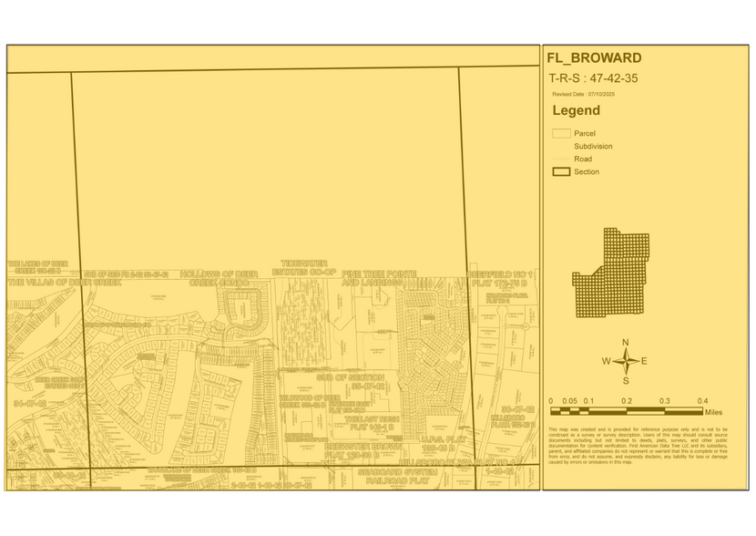Click the disclaimer paragraph below scale bar

pyautogui.click(x=638, y=445)
